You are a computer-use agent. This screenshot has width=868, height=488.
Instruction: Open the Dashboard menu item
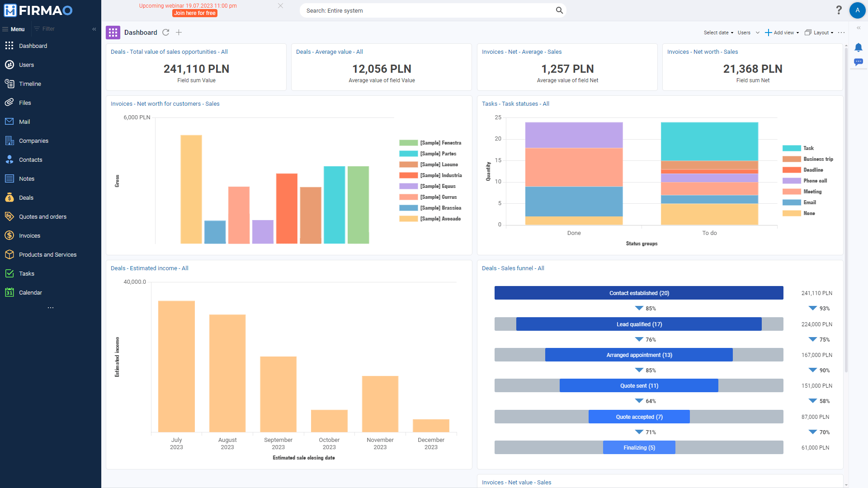click(33, 46)
